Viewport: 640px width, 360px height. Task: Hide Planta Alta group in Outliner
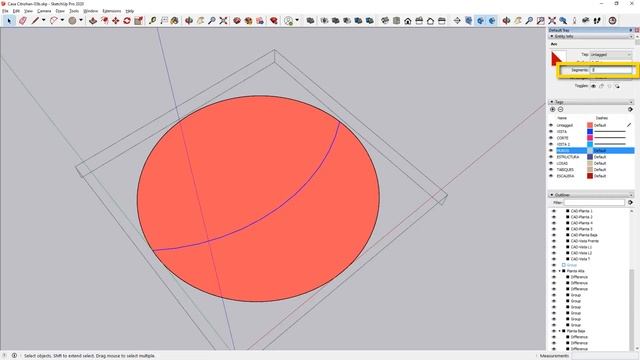coord(554,271)
